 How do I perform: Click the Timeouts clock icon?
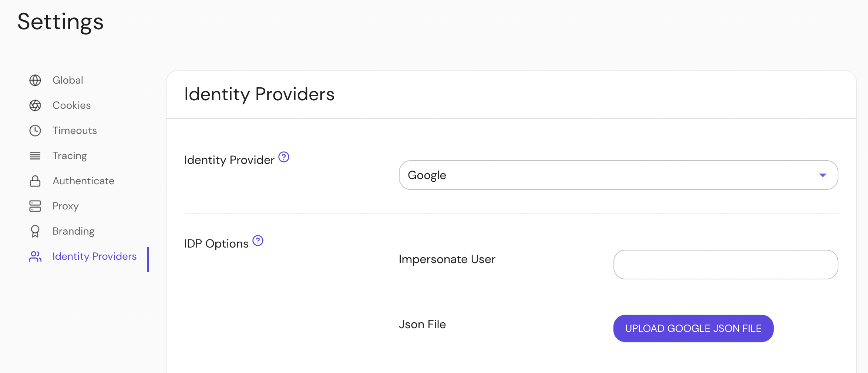click(35, 130)
